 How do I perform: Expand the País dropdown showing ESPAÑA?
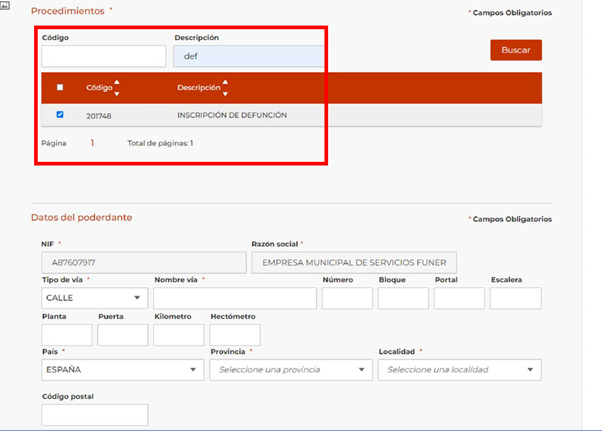[x=122, y=370]
